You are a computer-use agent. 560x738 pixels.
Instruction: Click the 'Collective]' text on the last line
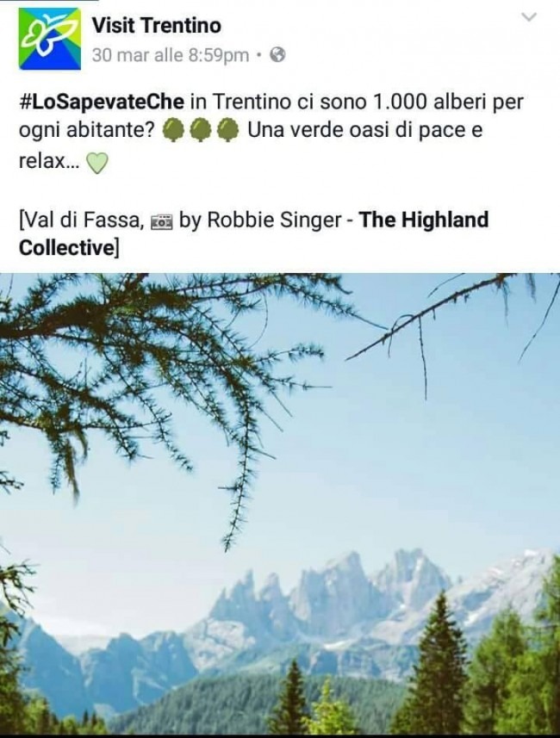tap(69, 247)
